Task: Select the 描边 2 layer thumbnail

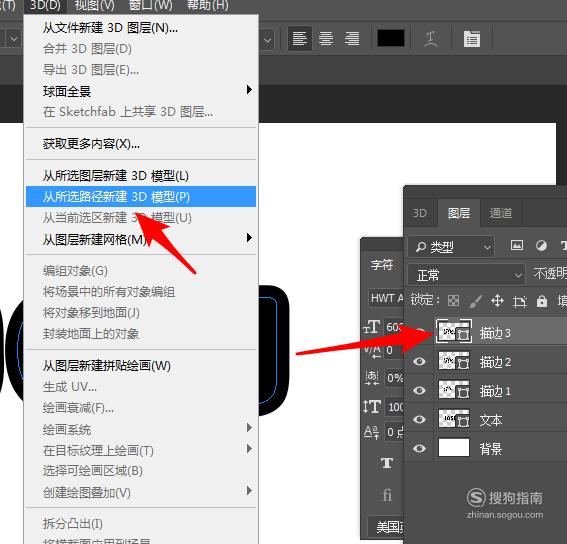Action: (454, 361)
